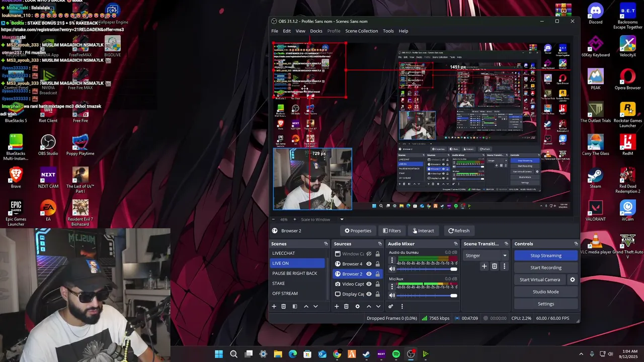Enter Studio Mode
Screen dimensions: 644x362
546,292
